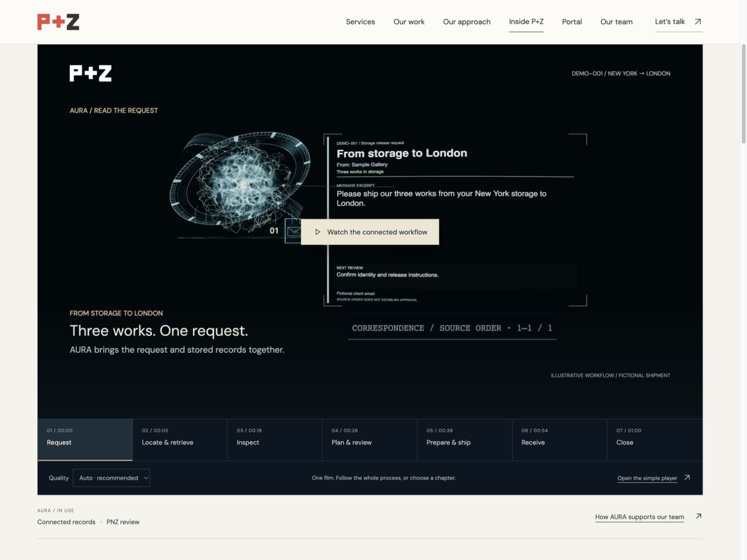Follow How AURA supports our team link
Screen dimensions: 747x560
coord(640,517)
